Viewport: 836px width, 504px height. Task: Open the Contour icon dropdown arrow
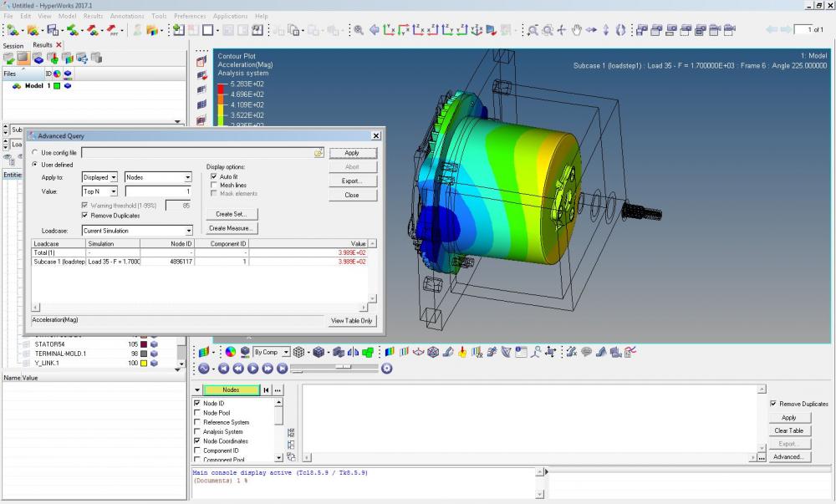tap(213, 352)
